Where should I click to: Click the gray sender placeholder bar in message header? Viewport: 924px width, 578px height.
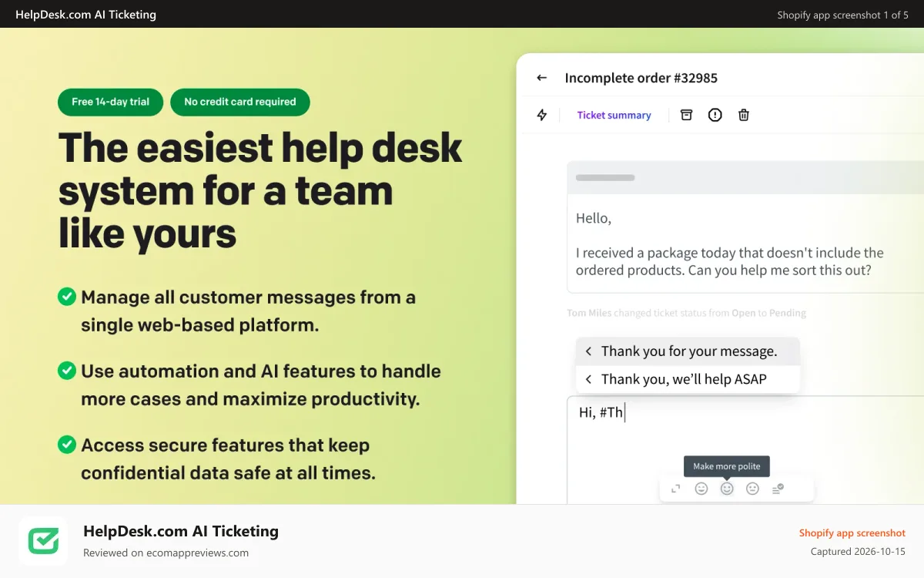coord(605,178)
